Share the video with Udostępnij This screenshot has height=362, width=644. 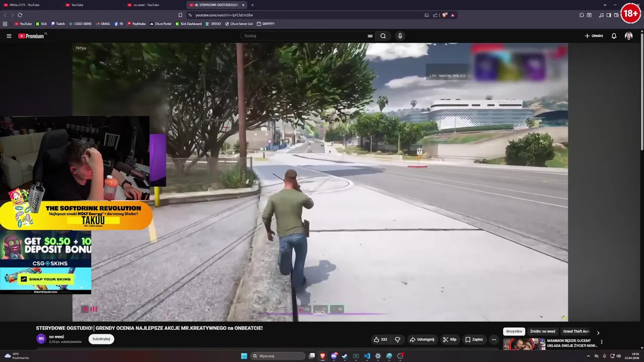tap(422, 339)
